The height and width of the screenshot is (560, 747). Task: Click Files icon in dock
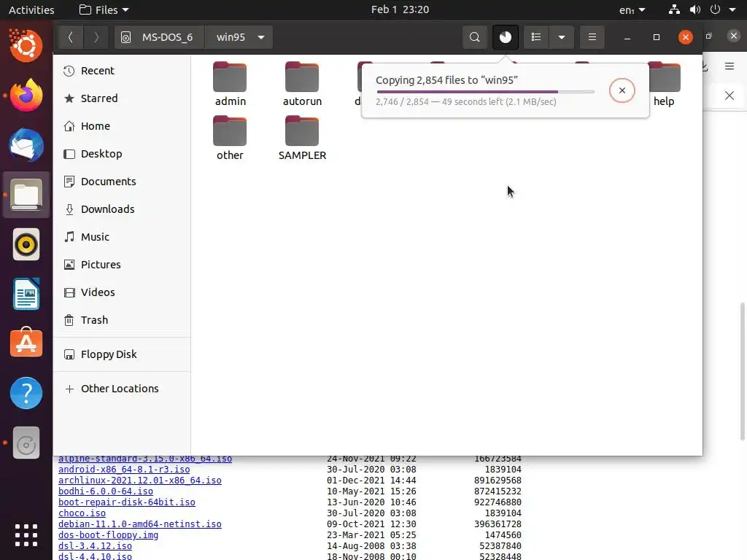pyautogui.click(x=26, y=195)
